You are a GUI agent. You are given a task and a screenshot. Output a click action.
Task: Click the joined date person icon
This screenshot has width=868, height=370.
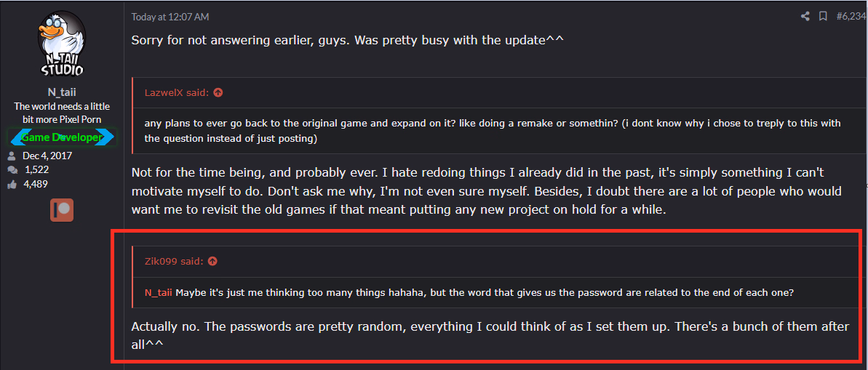click(12, 156)
